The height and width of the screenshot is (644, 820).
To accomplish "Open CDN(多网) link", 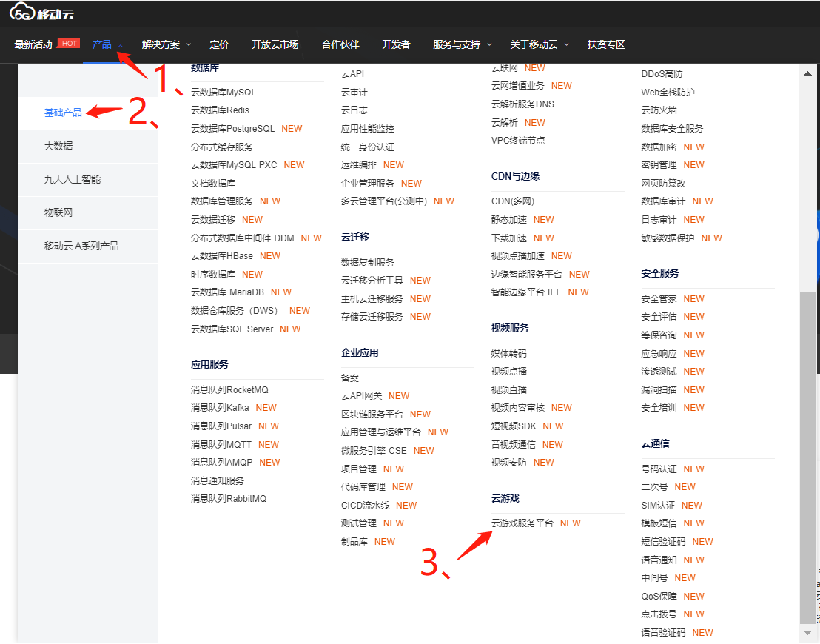I will pos(512,201).
